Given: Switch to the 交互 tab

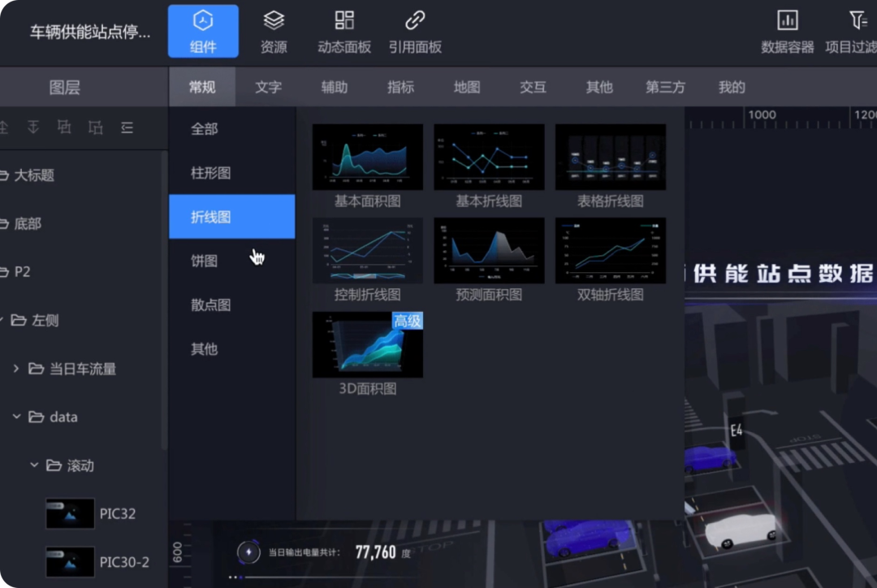Looking at the screenshot, I should (x=533, y=87).
